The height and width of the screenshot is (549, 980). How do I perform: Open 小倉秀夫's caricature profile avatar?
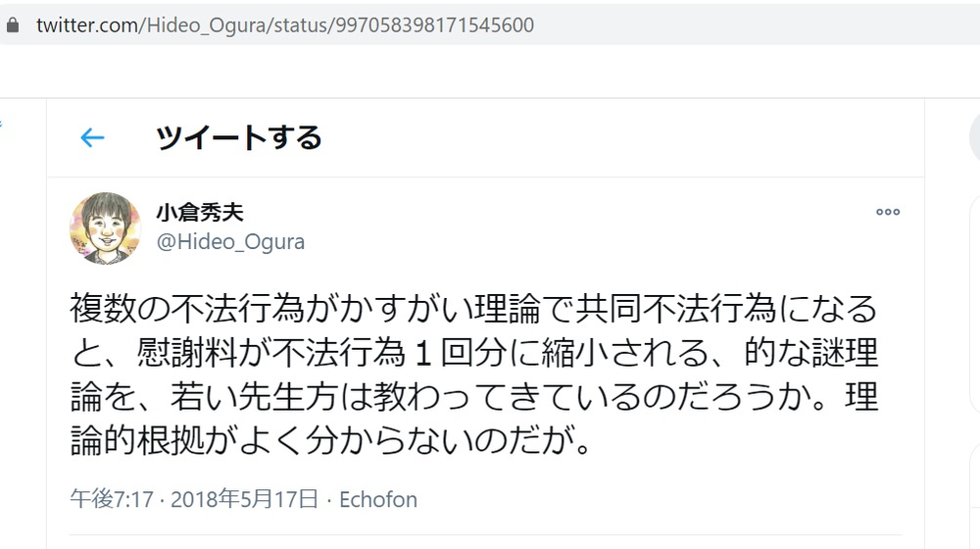pos(105,227)
